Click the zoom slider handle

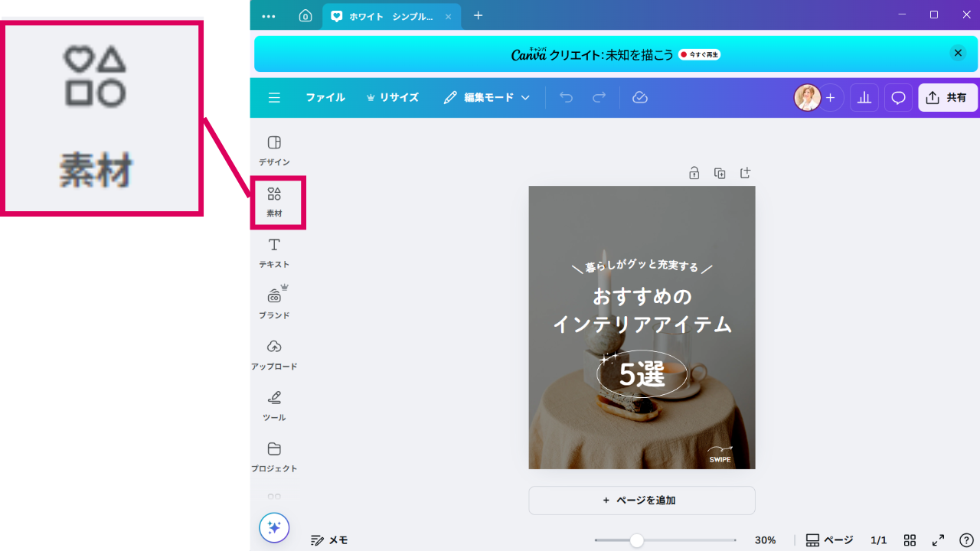click(x=636, y=540)
